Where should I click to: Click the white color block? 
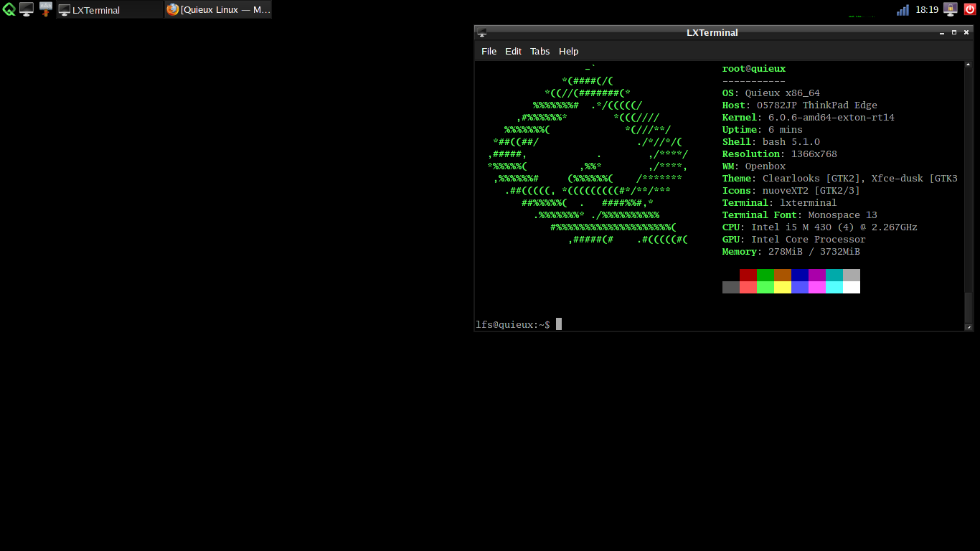tap(852, 288)
